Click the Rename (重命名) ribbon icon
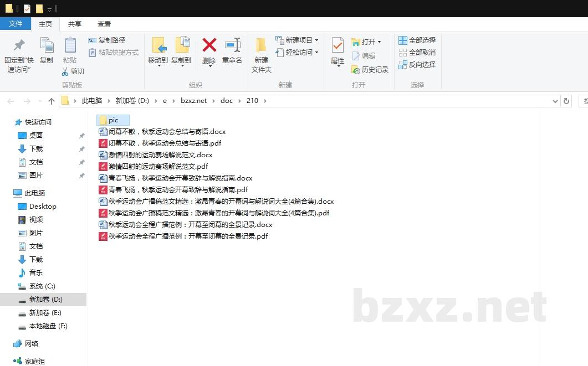This screenshot has height=366, width=588. pos(232,45)
